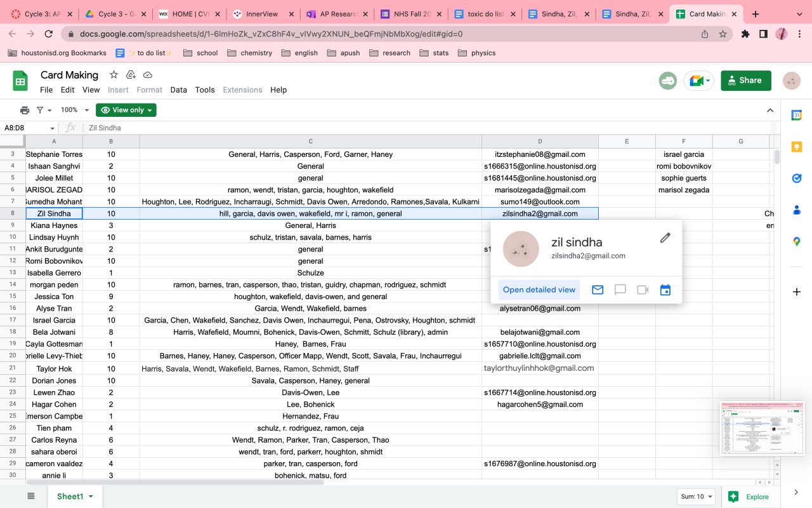Star the Card Making spreadsheet
This screenshot has height=508, width=812.
(114, 75)
